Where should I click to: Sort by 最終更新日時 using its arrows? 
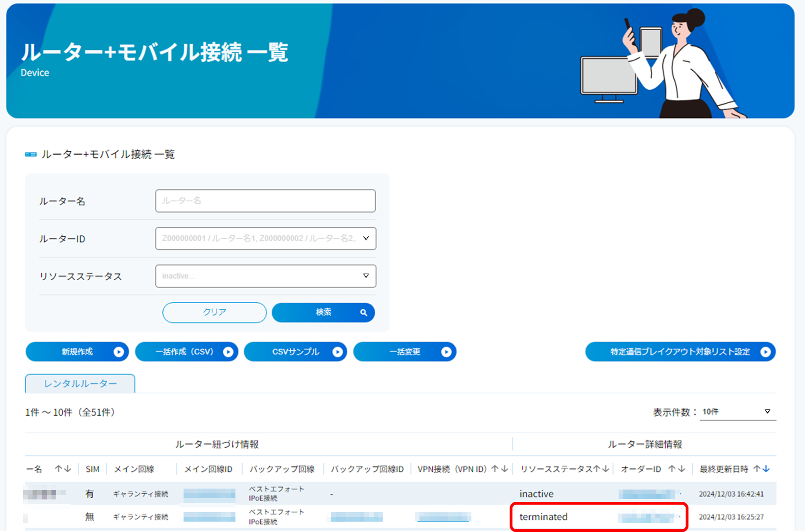[x=762, y=469]
